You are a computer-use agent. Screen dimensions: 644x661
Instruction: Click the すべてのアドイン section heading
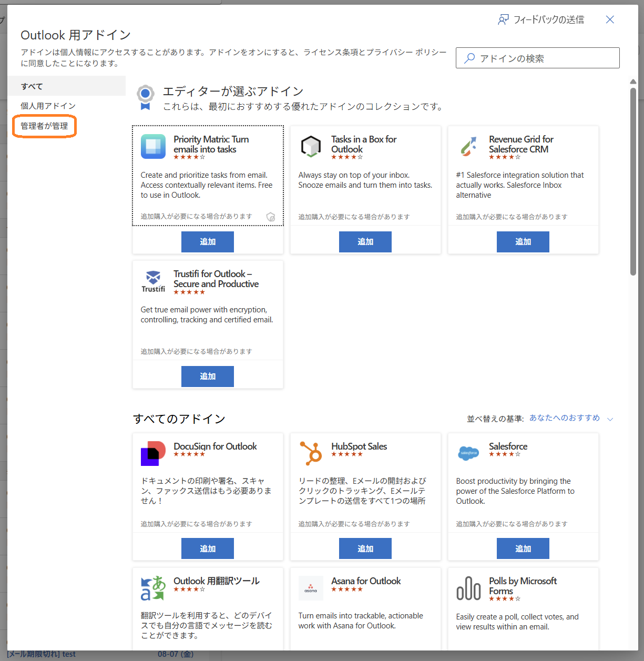pyautogui.click(x=179, y=419)
